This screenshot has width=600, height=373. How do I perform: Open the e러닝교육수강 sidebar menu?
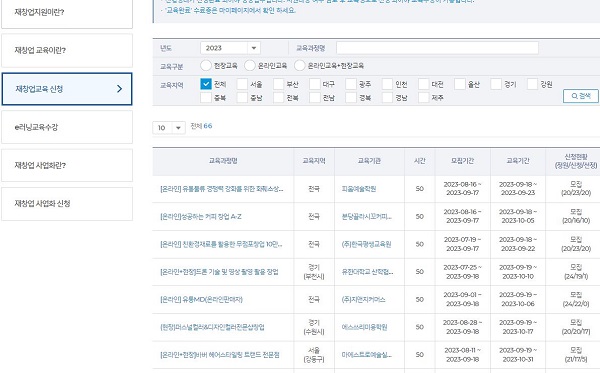(67, 127)
